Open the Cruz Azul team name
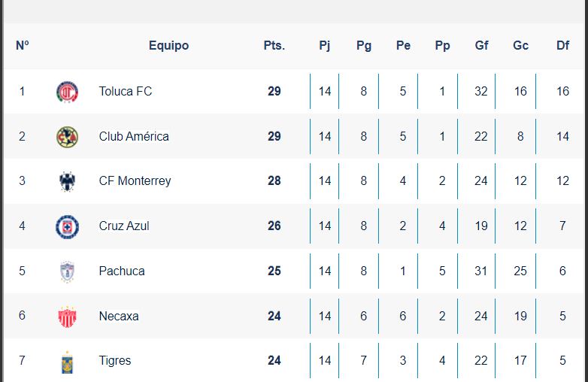 point(124,226)
